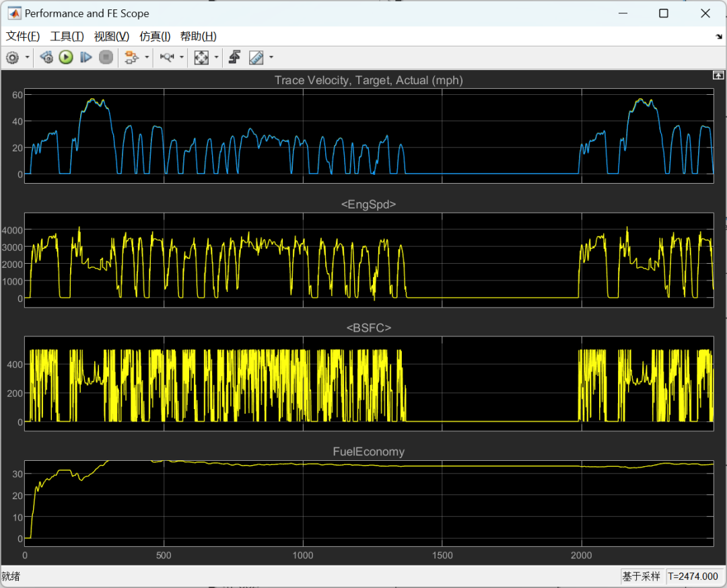The width and height of the screenshot is (727, 588).
Task: Click the <EngSpd> plot title
Action: (369, 205)
